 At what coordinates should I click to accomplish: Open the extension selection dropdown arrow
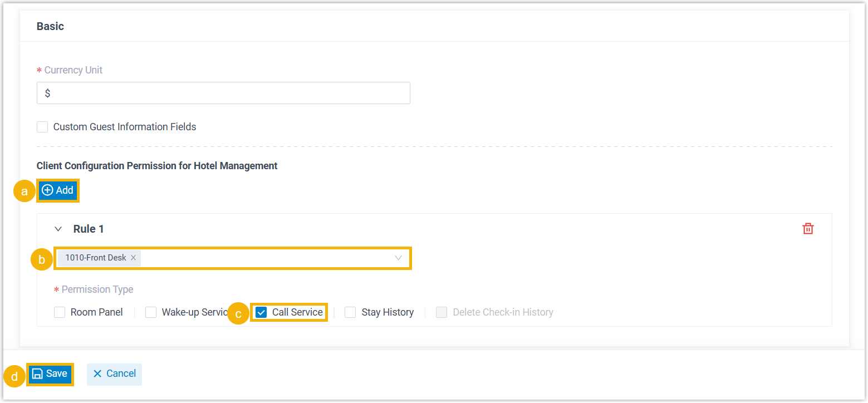tap(398, 258)
